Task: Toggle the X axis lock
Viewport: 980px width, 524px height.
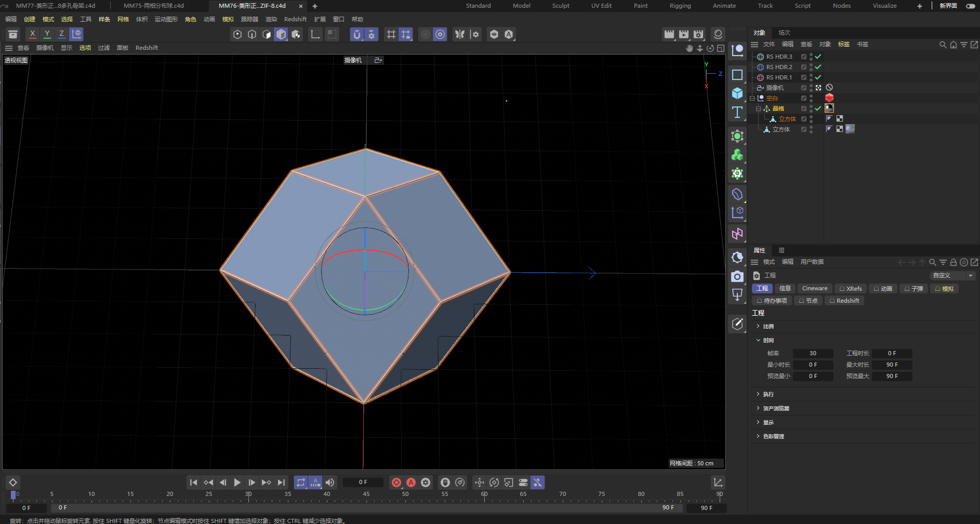Action: point(33,34)
